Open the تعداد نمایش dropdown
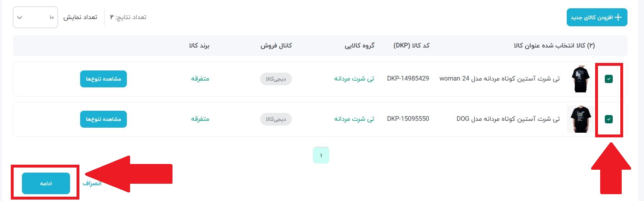Image resolution: width=644 pixels, height=201 pixels. coord(35,17)
